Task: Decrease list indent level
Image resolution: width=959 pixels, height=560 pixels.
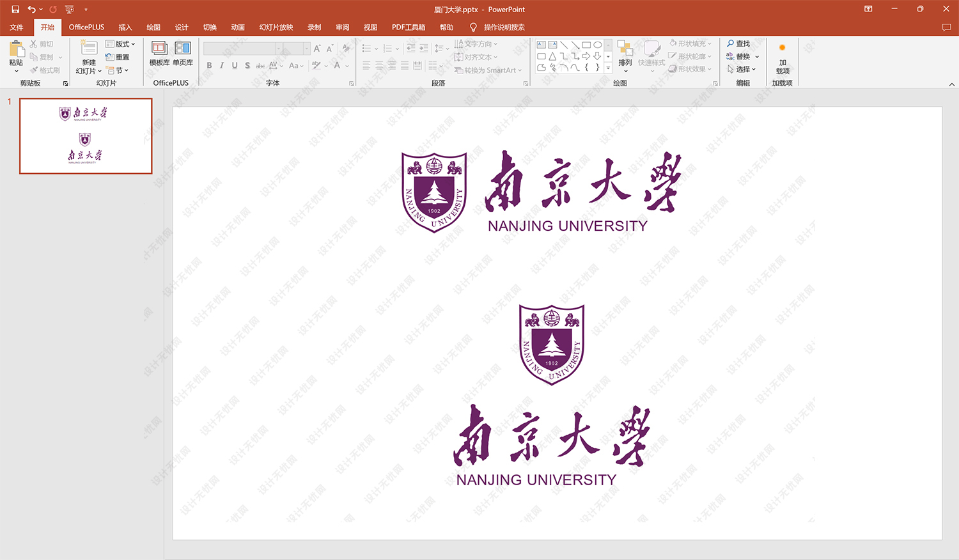Action: click(x=410, y=49)
